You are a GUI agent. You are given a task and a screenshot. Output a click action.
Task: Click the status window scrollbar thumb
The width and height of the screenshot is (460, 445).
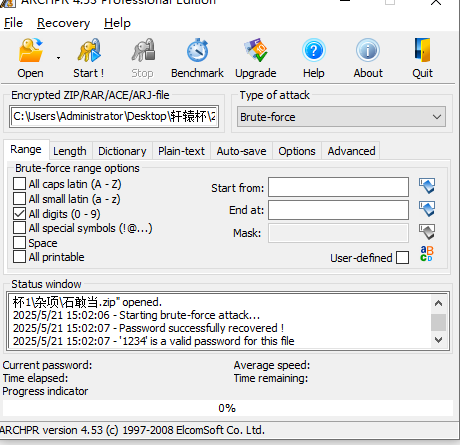[438, 322]
